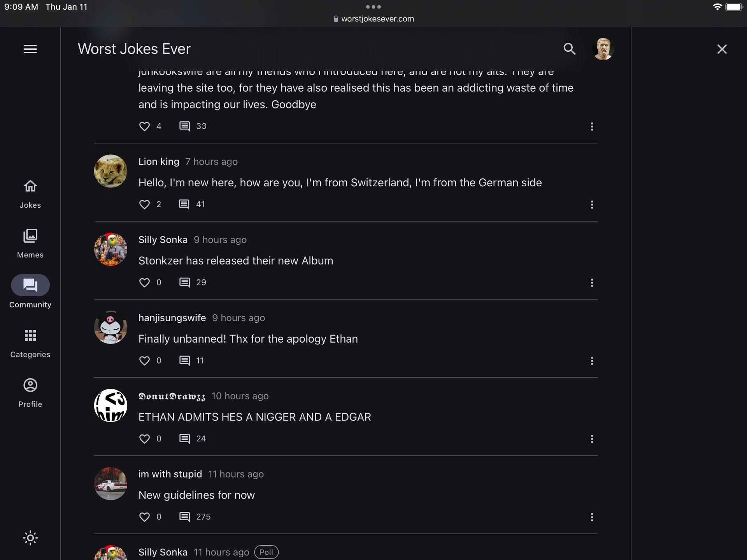Viewport: 747px width, 560px height.
Task: Open more options for hanjisungswife's post
Action: tap(592, 361)
